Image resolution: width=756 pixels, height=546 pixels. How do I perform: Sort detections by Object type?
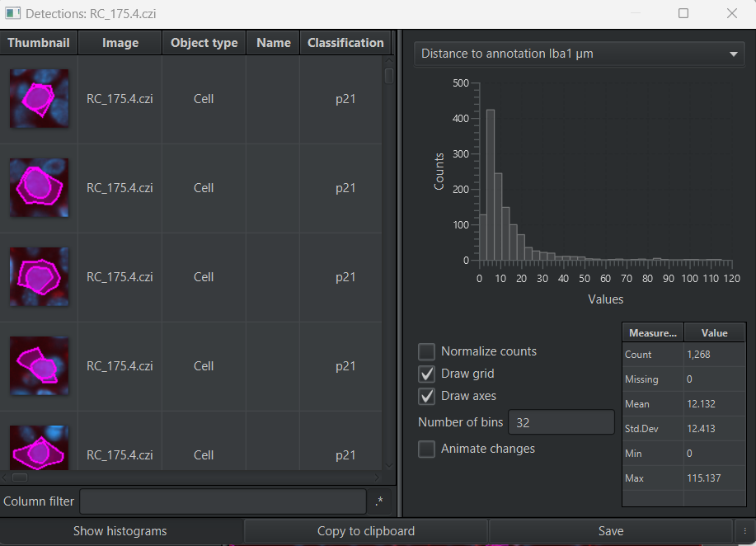[203, 42]
